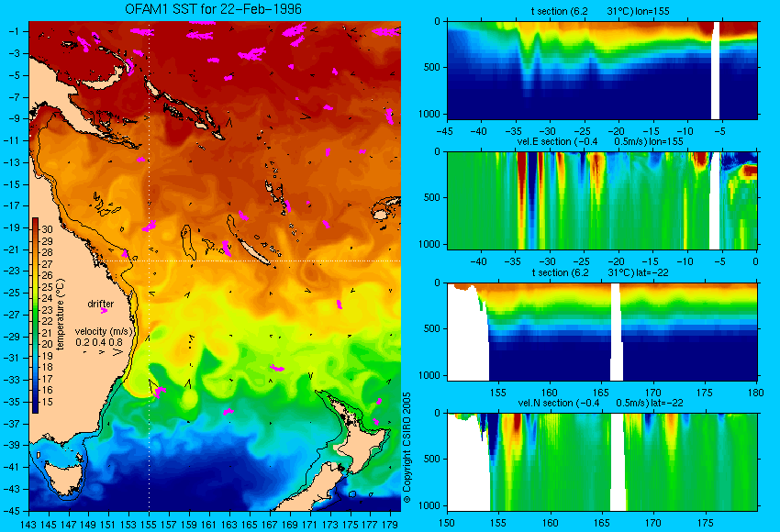Click the vel.N section lat=-22 panel
Viewport: 780px width, 532px height.
coord(602,462)
